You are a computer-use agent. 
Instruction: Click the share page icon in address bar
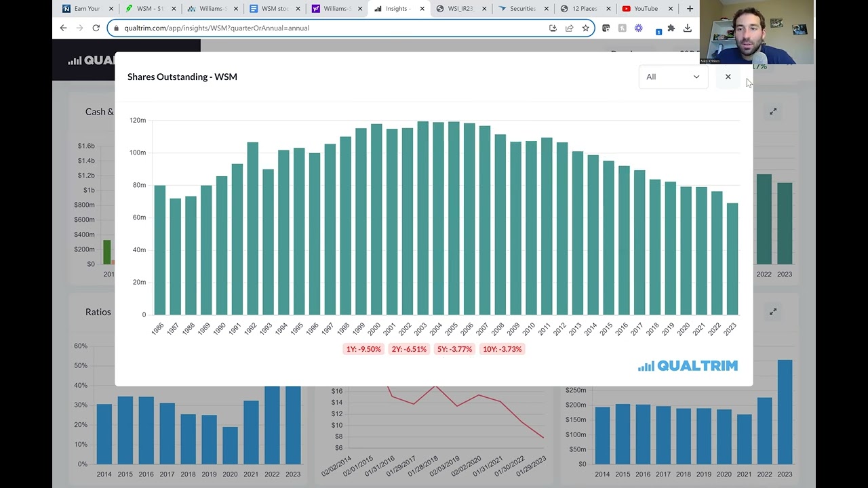[569, 28]
